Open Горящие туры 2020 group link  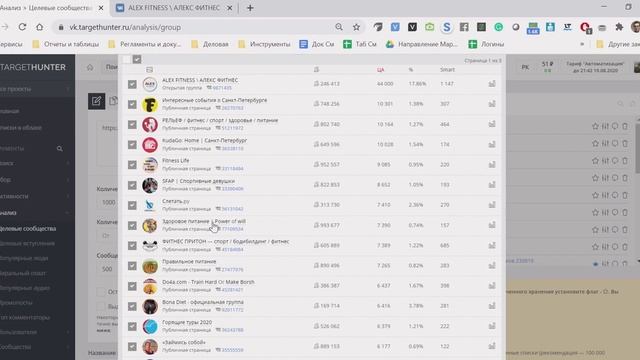(x=187, y=322)
